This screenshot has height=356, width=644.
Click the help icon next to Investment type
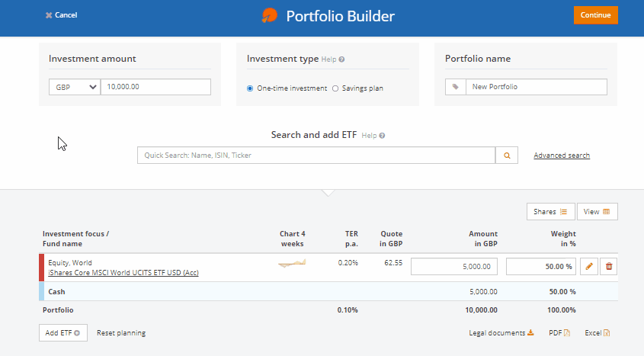click(341, 59)
